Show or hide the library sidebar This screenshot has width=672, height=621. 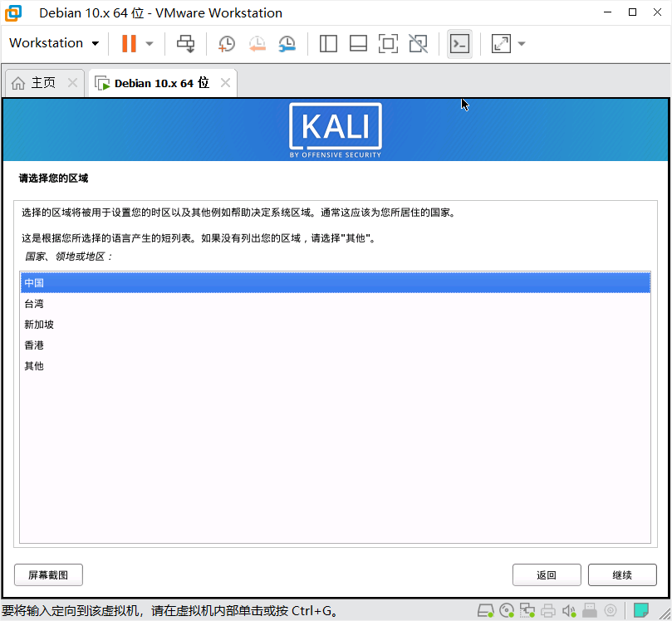pos(328,43)
